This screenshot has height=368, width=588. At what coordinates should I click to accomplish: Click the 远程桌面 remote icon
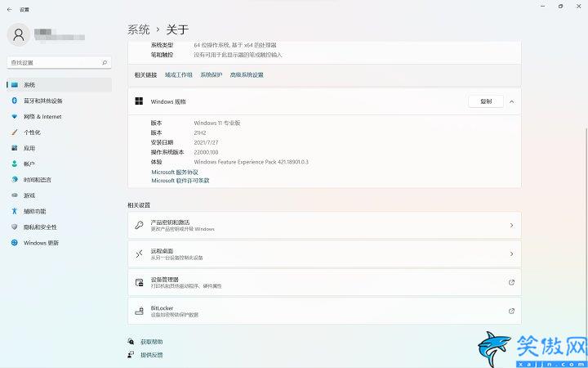point(139,254)
